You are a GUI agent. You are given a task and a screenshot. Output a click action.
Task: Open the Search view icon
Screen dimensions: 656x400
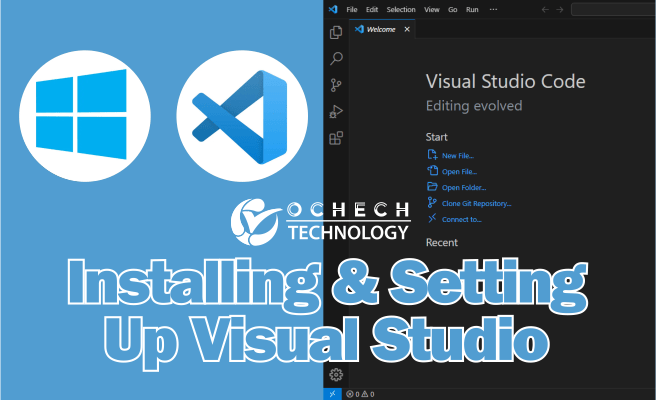tap(336, 59)
